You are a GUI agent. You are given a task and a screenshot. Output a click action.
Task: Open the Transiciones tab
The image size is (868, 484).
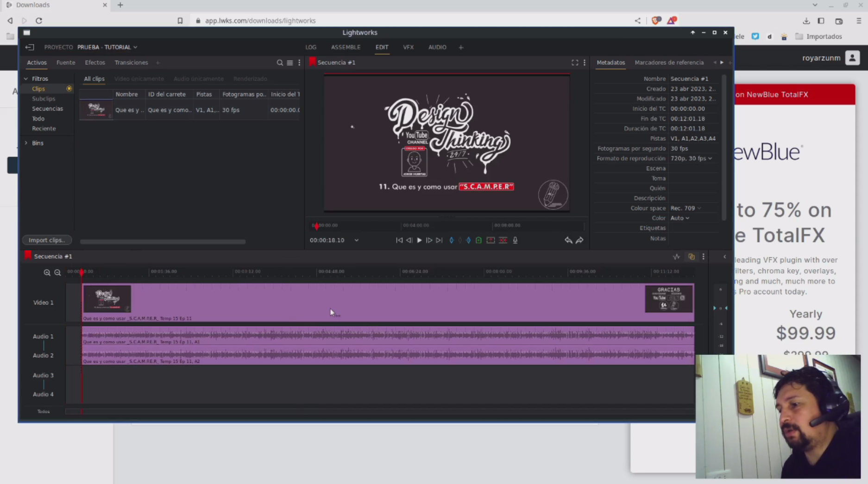tap(132, 62)
